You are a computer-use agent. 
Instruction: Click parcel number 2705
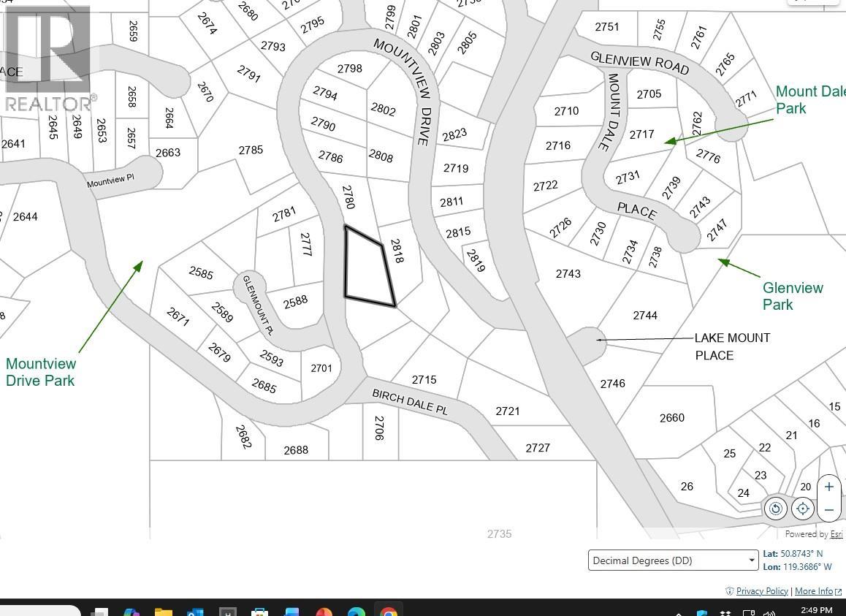649,94
